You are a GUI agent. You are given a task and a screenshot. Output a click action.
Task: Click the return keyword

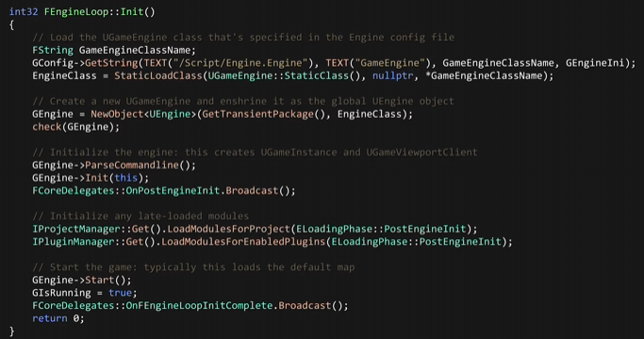point(50,318)
